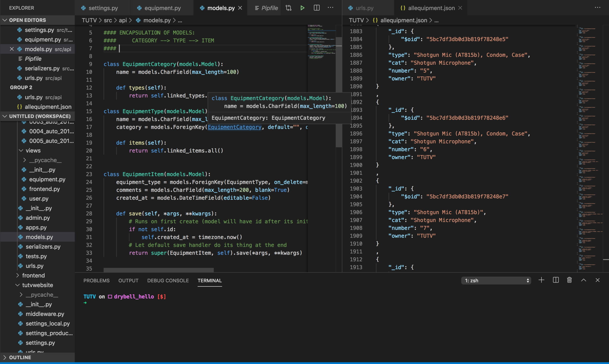Split the models.py editor

point(316,8)
